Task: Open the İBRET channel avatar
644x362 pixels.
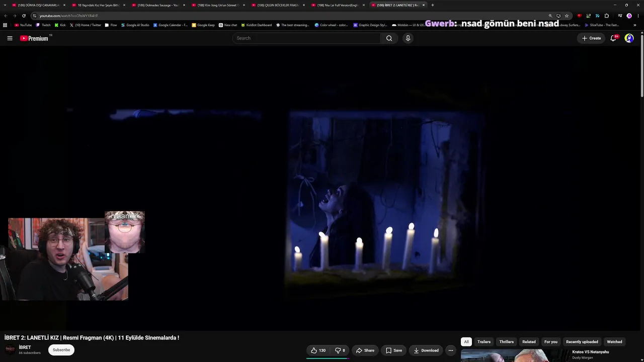Action: [x=10, y=350]
